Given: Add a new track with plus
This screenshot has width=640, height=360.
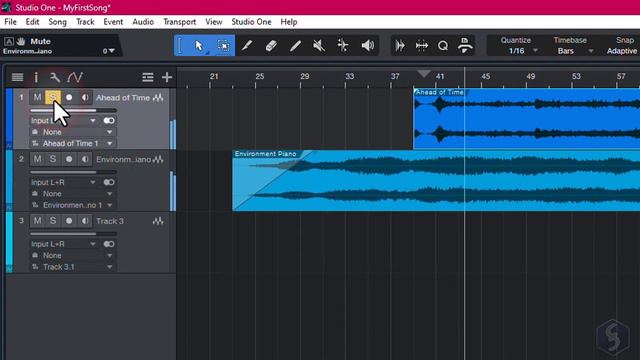Looking at the screenshot, I should pos(167,77).
